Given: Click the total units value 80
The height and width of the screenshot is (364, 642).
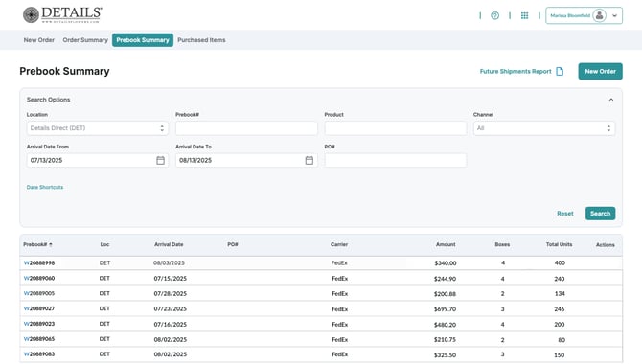Looking at the screenshot, I should (x=562, y=340).
